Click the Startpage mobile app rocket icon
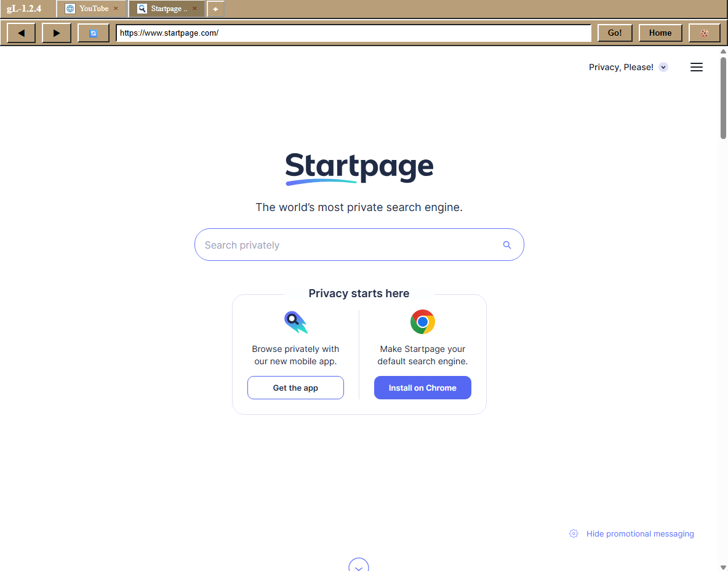 [x=296, y=322]
